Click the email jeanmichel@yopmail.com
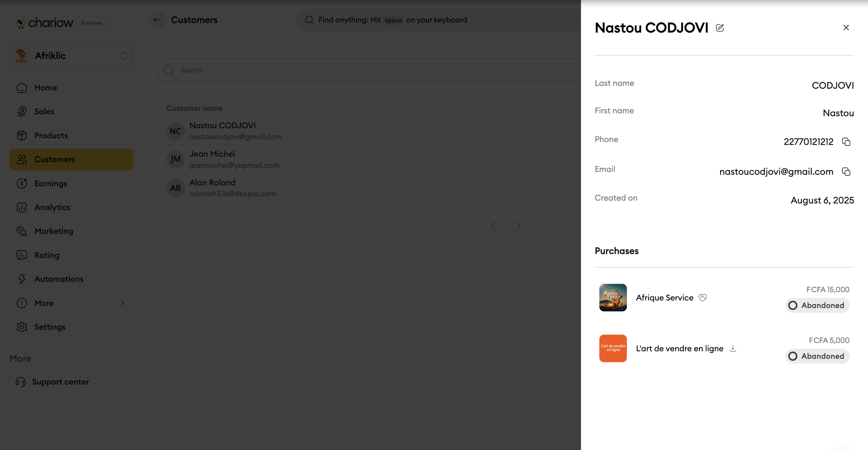Viewport: 868px width, 450px height. point(234,165)
